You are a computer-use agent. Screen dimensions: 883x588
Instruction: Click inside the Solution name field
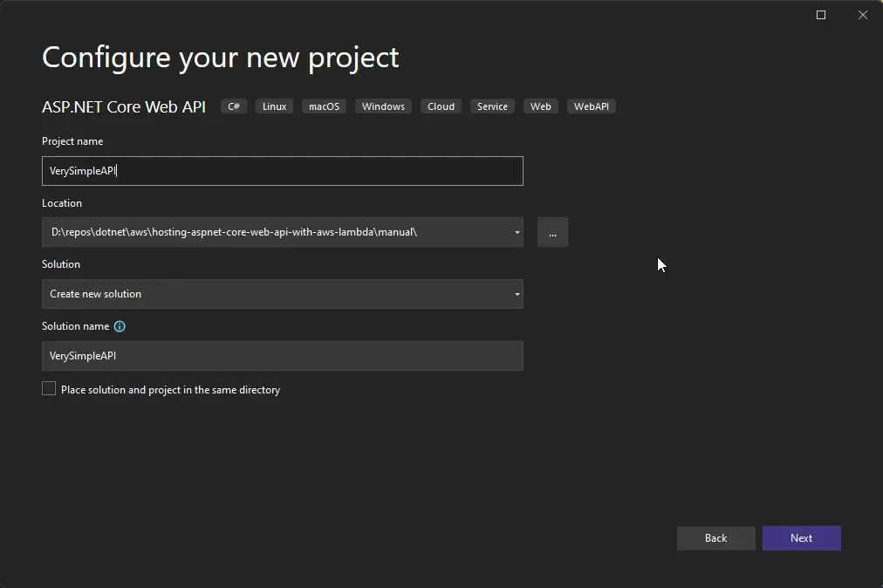tap(262, 356)
